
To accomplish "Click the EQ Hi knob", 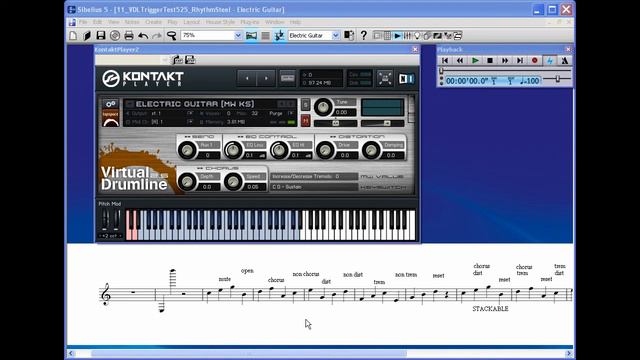I will click(x=279, y=150).
